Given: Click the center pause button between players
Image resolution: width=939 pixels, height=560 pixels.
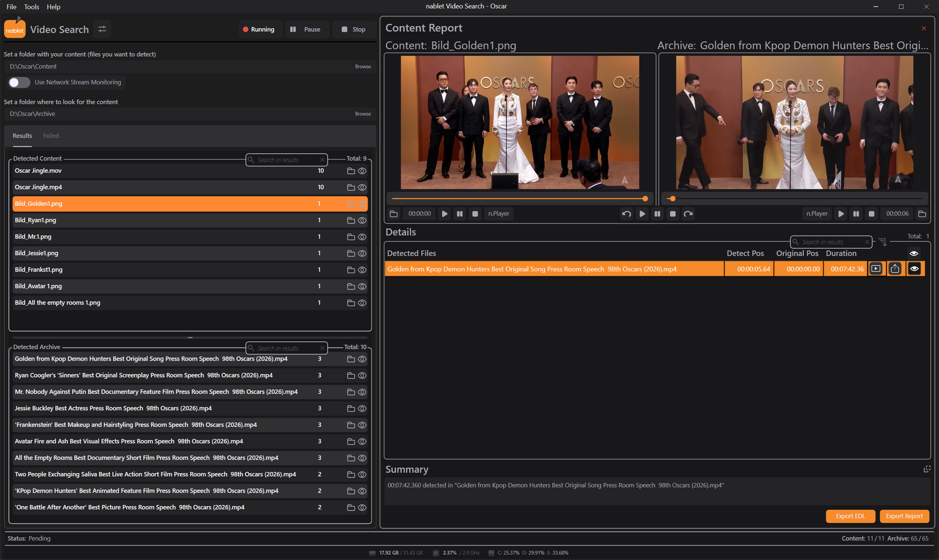Looking at the screenshot, I should tap(657, 214).
